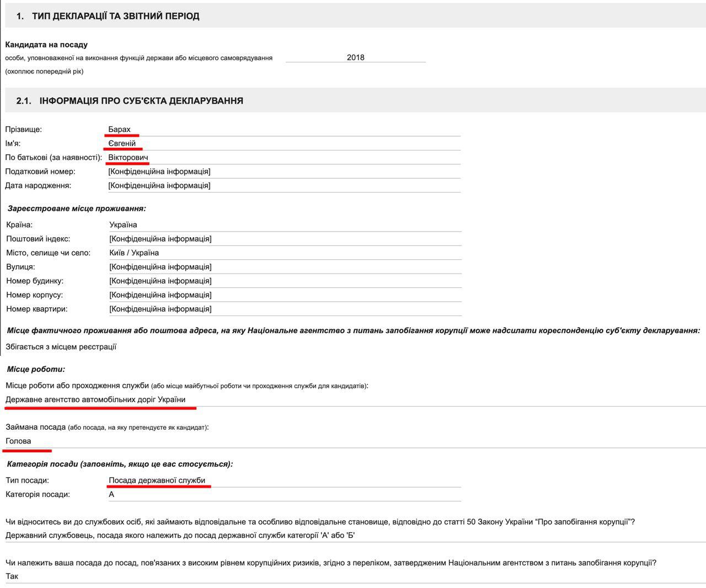Click the Категорія посади value A

click(x=111, y=494)
